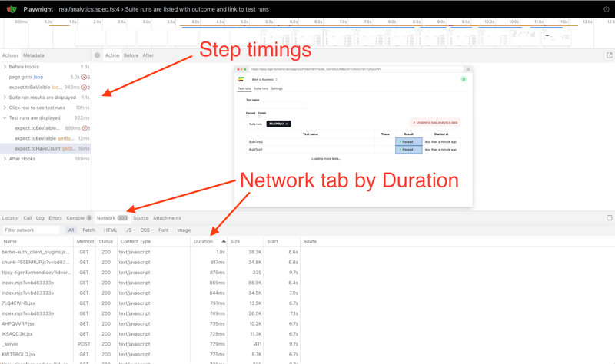
Task: Activate the pick locator icon
Action: [x=98, y=55]
